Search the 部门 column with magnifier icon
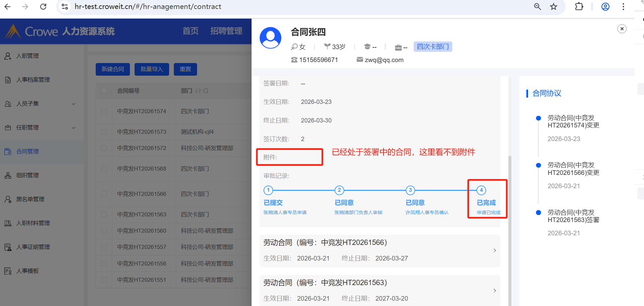This screenshot has height=306, width=644. (206, 91)
